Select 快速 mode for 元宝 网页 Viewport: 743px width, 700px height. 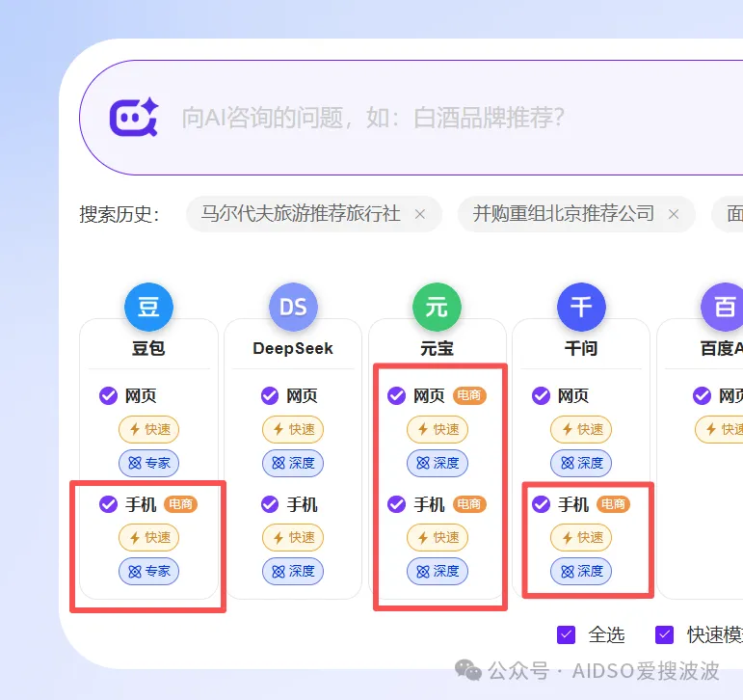point(438,429)
